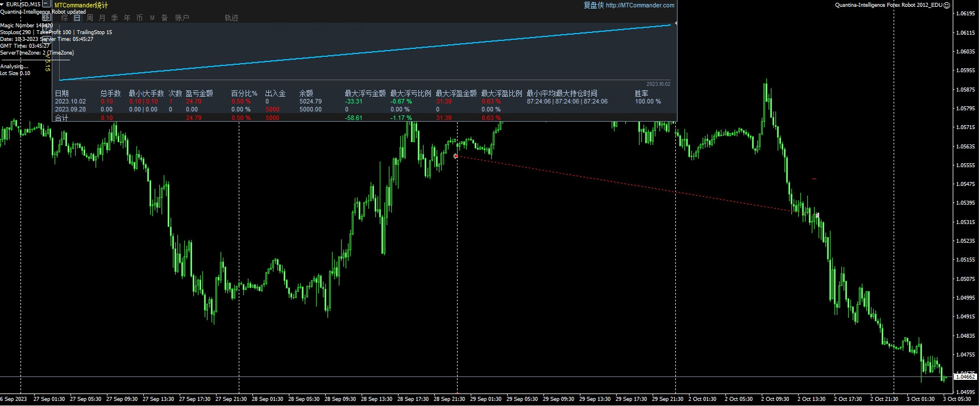
Task: Open the 币 currency tab
Action: click(139, 18)
